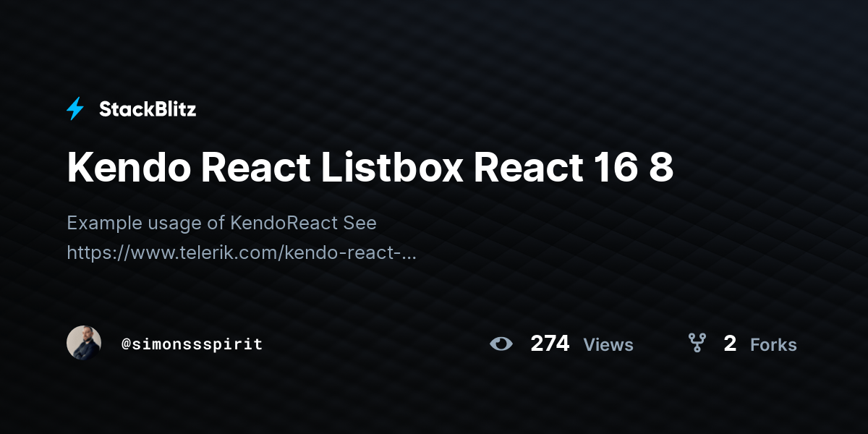
Task: Click the forks branch icon
Action: (697, 343)
